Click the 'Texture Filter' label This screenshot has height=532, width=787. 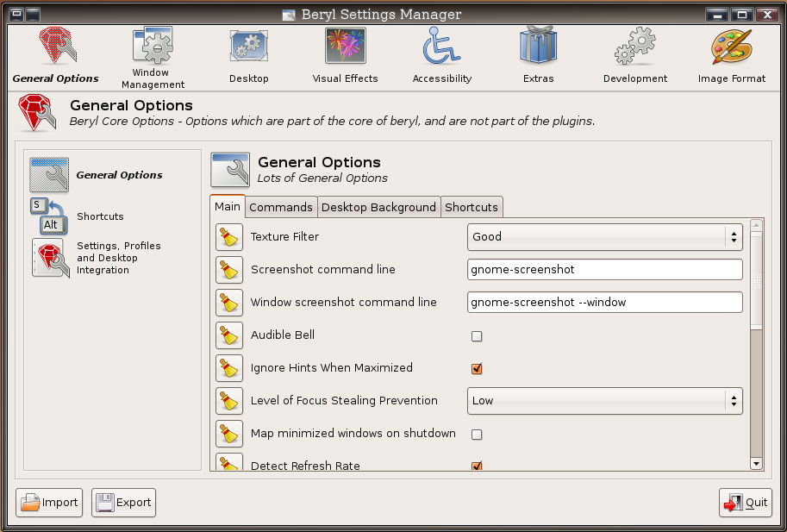(284, 237)
